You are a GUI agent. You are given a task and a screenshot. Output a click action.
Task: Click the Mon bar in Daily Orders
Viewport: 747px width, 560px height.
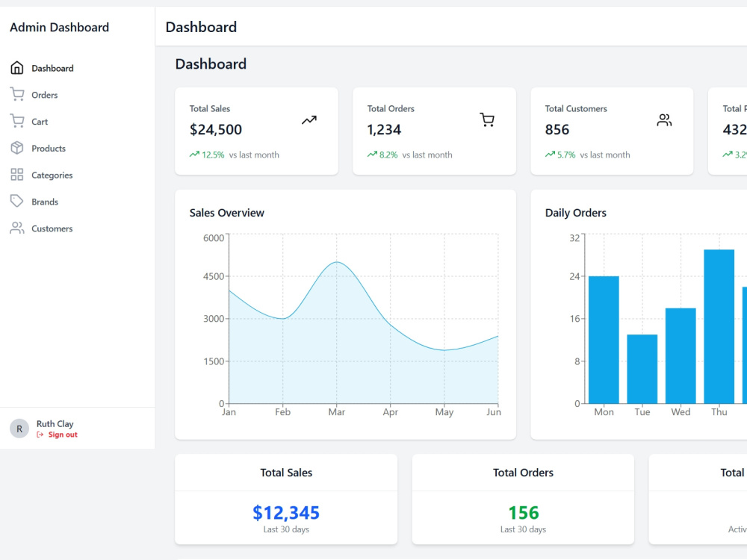point(604,340)
